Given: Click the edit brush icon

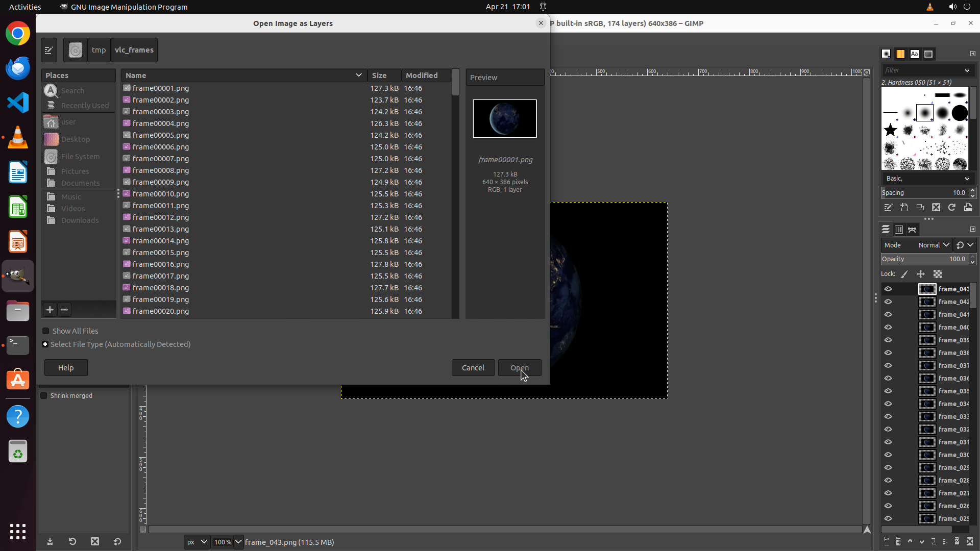Looking at the screenshot, I should [888, 208].
